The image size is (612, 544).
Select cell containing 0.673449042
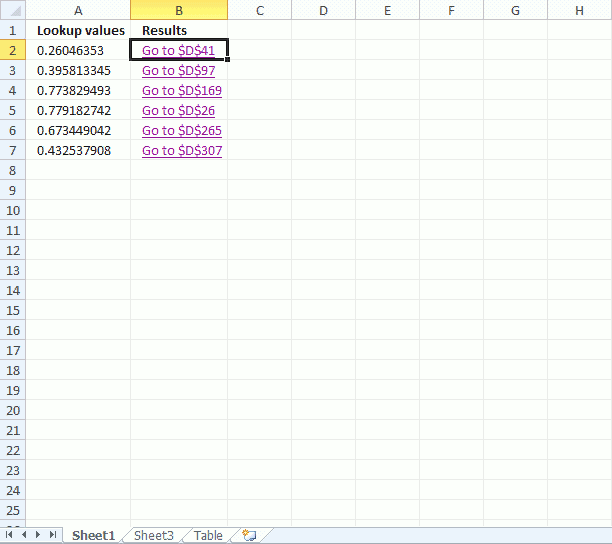coord(78,130)
